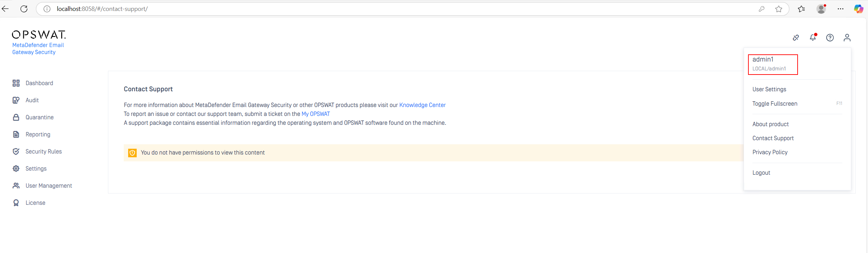The width and height of the screenshot is (868, 253).
Task: Click the browser back arrow
Action: coord(5,9)
